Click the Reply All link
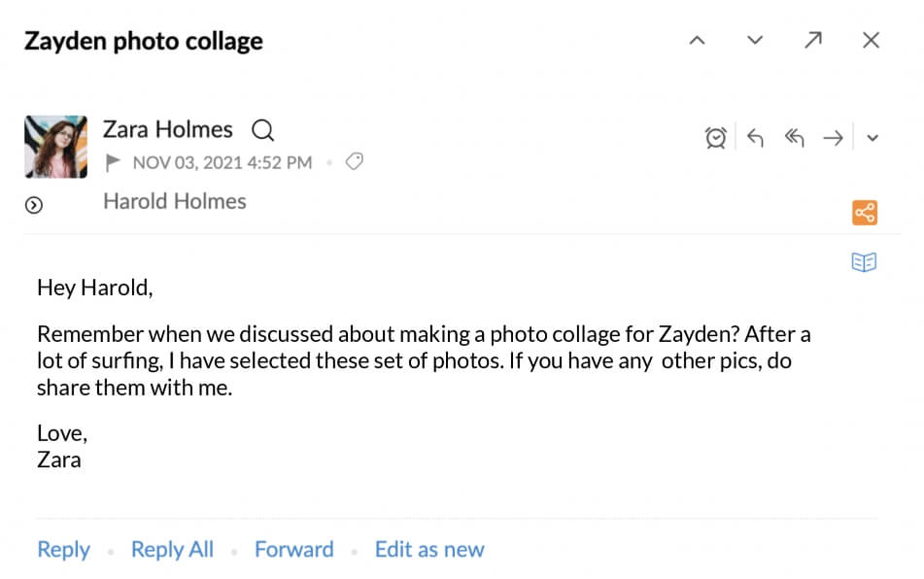Image resolution: width=924 pixels, height=579 pixels. (171, 549)
